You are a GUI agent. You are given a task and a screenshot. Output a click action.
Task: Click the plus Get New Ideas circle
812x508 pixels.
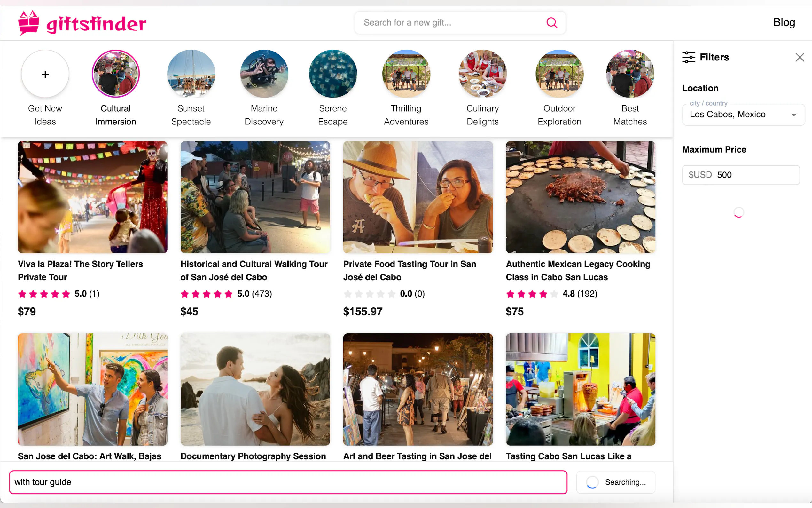click(x=45, y=74)
